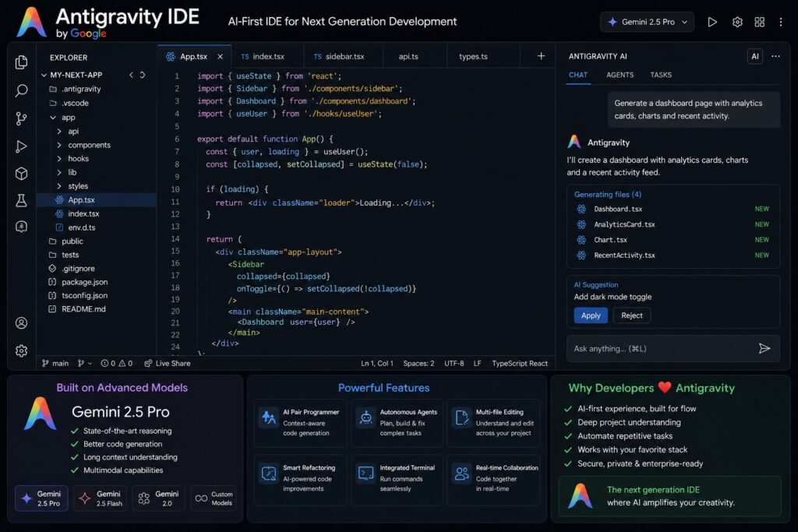Open Source Control branch icon in activity bar
This screenshot has height=532, width=798.
tap(21, 118)
